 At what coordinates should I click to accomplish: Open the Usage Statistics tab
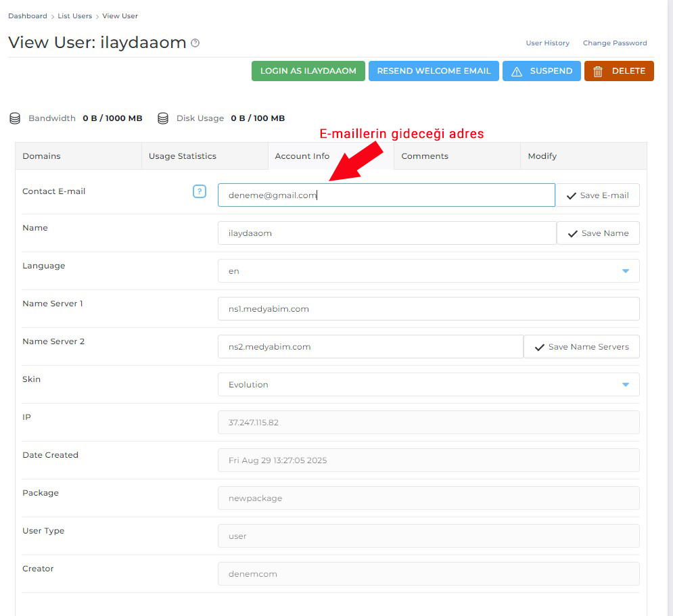(204, 156)
